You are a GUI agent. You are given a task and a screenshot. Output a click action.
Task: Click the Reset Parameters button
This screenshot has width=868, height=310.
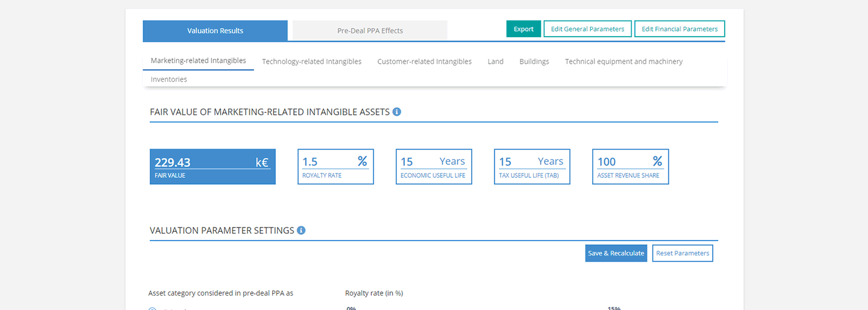682,253
